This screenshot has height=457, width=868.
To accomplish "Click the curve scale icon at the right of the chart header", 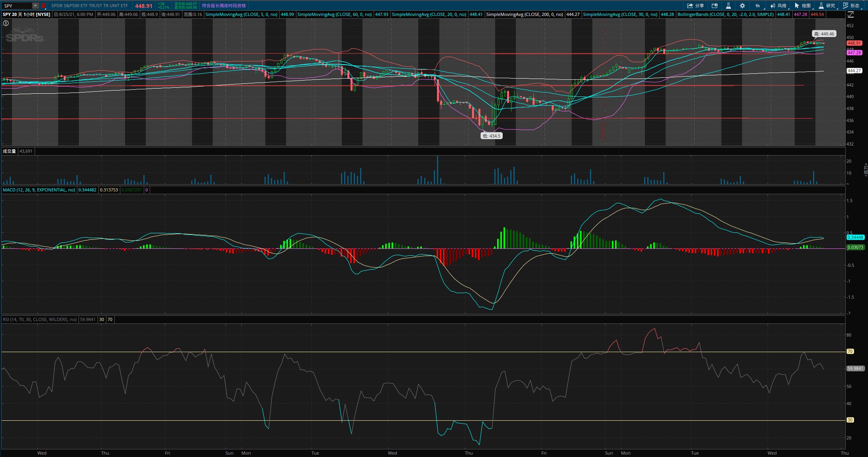I will [x=850, y=14].
